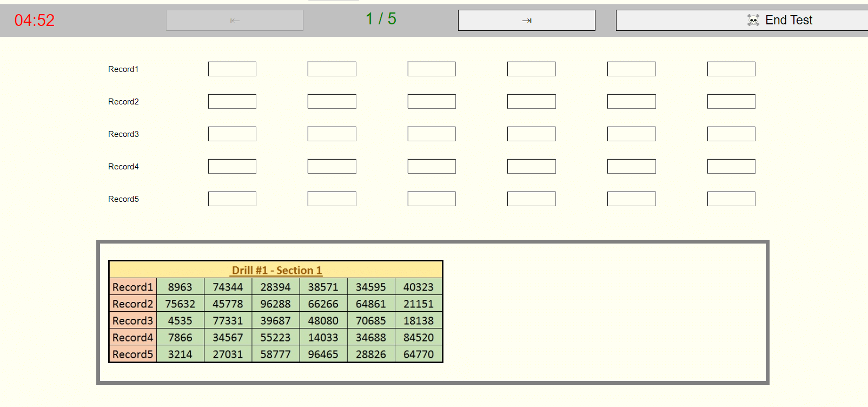Viewport: 868px width, 407px height.
Task: Focus the first input field of Record4
Action: pyautogui.click(x=232, y=166)
